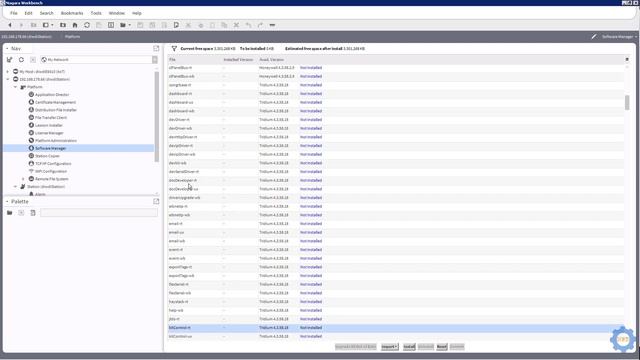The height and width of the screenshot is (360, 640).
Task: Open WiFi Configuration in the Nav tree
Action: [x=51, y=171]
